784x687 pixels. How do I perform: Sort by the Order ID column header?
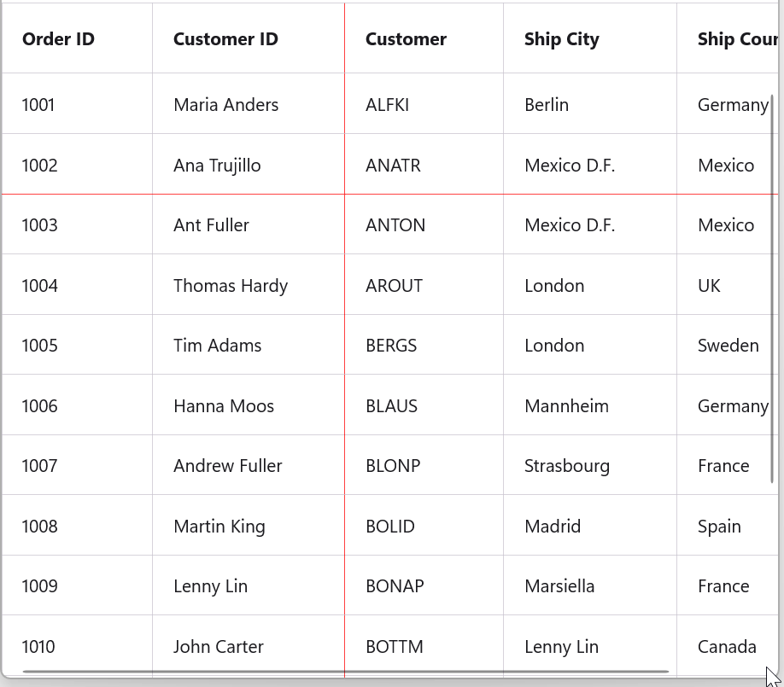(x=58, y=39)
